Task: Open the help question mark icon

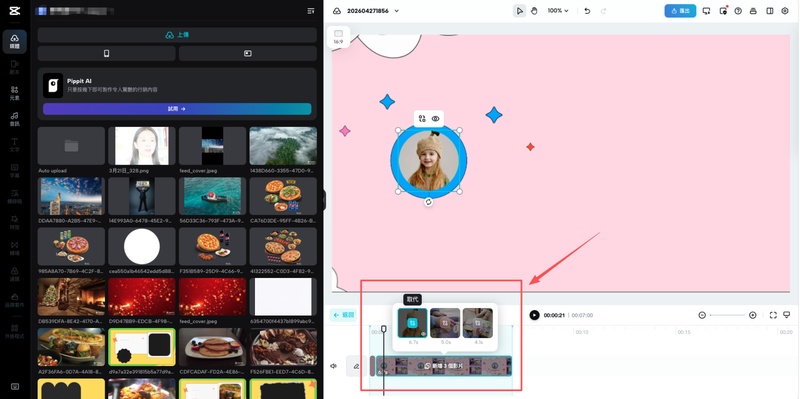Action: (738, 11)
